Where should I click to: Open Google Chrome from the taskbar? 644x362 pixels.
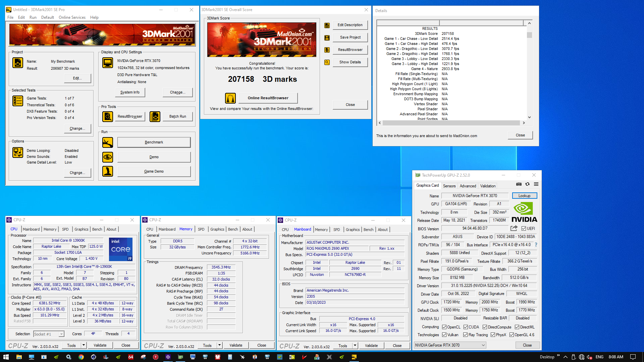pyautogui.click(x=81, y=357)
